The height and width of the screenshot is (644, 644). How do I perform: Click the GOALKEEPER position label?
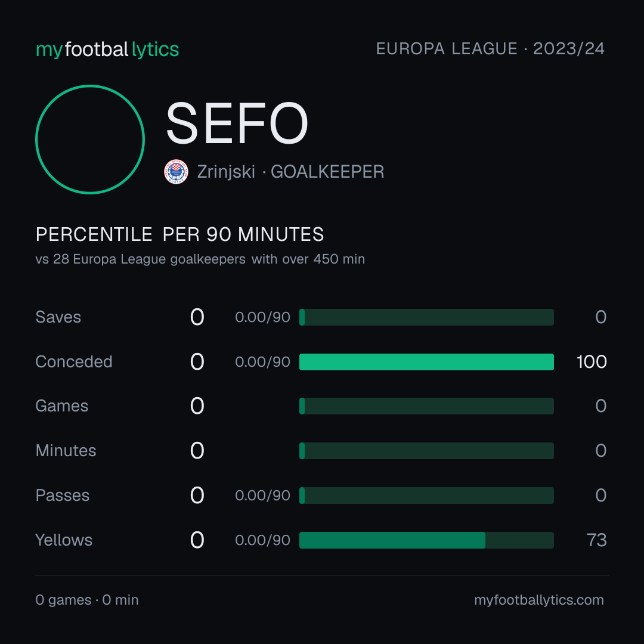[327, 172]
